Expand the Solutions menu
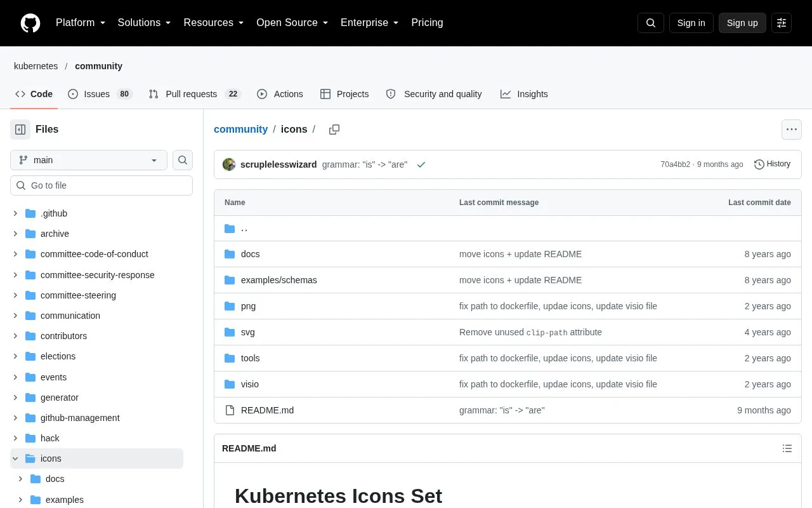The image size is (812, 508). point(145,23)
